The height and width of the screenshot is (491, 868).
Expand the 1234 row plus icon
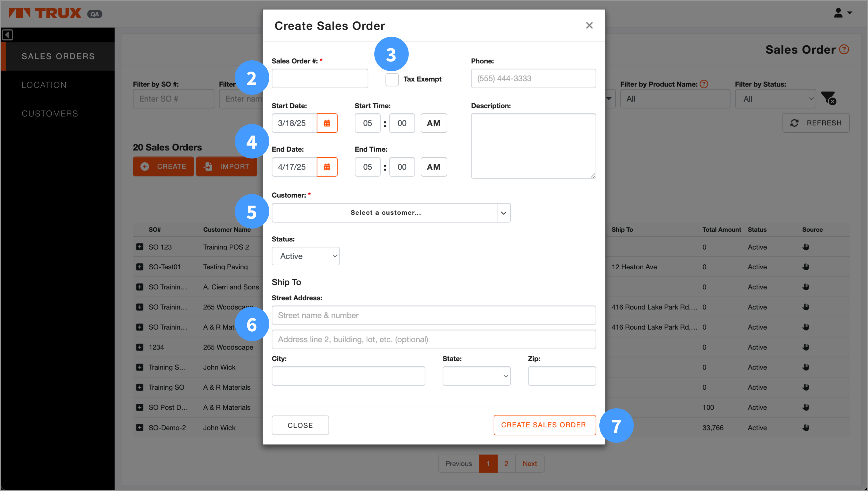(139, 347)
